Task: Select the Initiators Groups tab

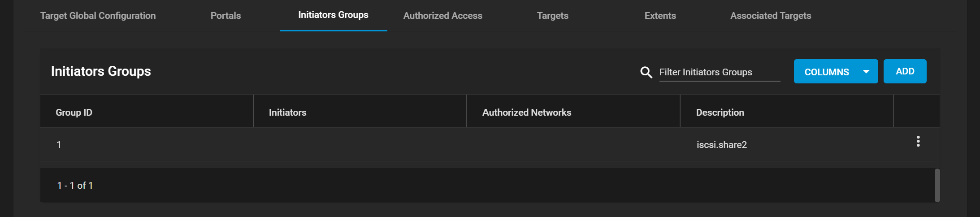Action: (333, 15)
